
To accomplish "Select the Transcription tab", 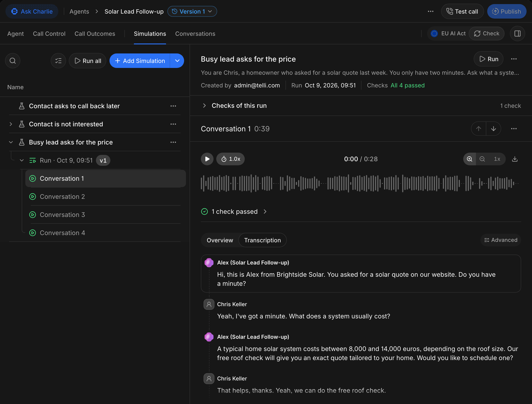I will pos(262,240).
